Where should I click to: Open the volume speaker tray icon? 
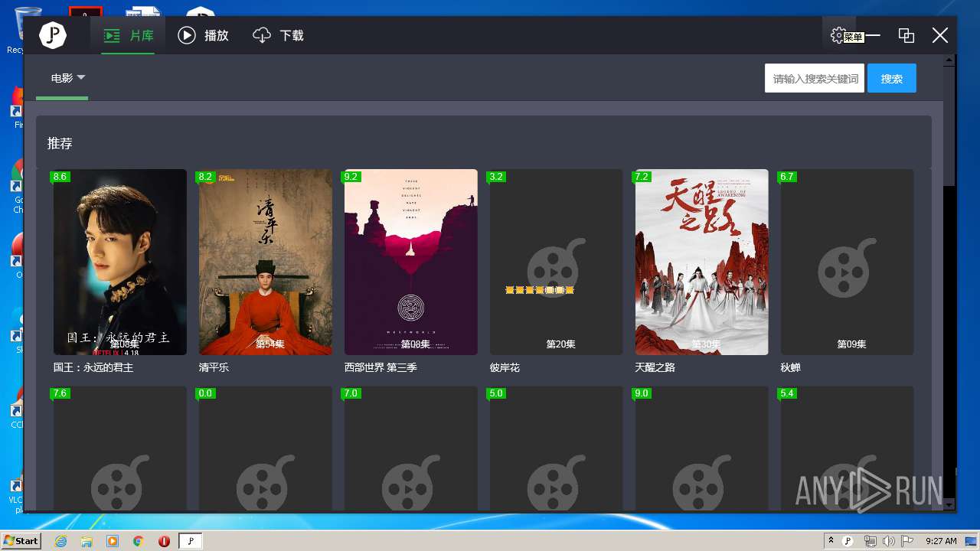(x=888, y=541)
